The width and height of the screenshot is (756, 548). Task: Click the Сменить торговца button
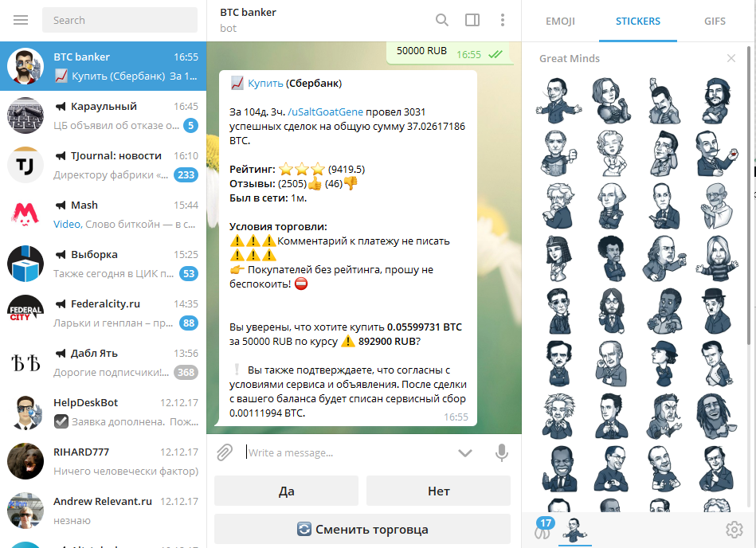point(362,529)
